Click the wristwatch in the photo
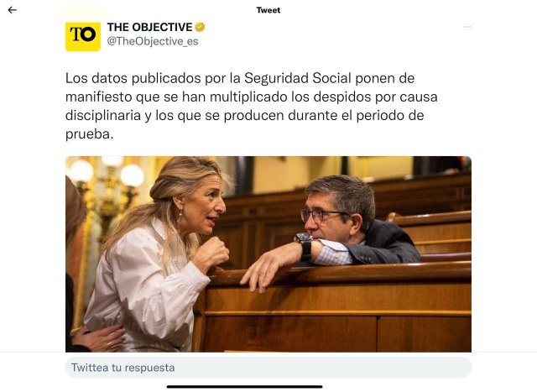 [304, 244]
